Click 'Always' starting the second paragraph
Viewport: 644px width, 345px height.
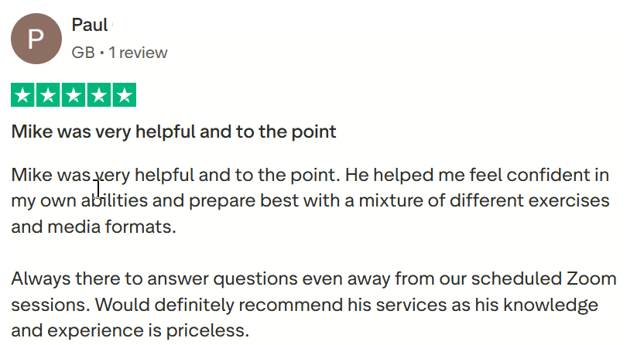click(37, 278)
